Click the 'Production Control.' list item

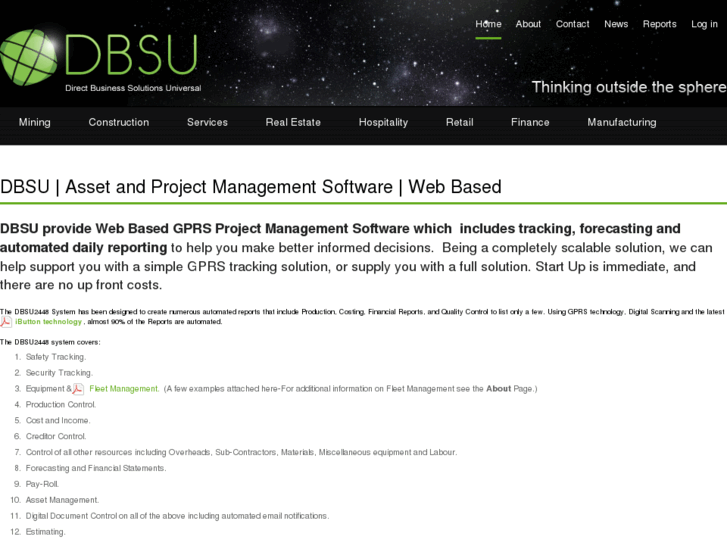click(x=61, y=404)
